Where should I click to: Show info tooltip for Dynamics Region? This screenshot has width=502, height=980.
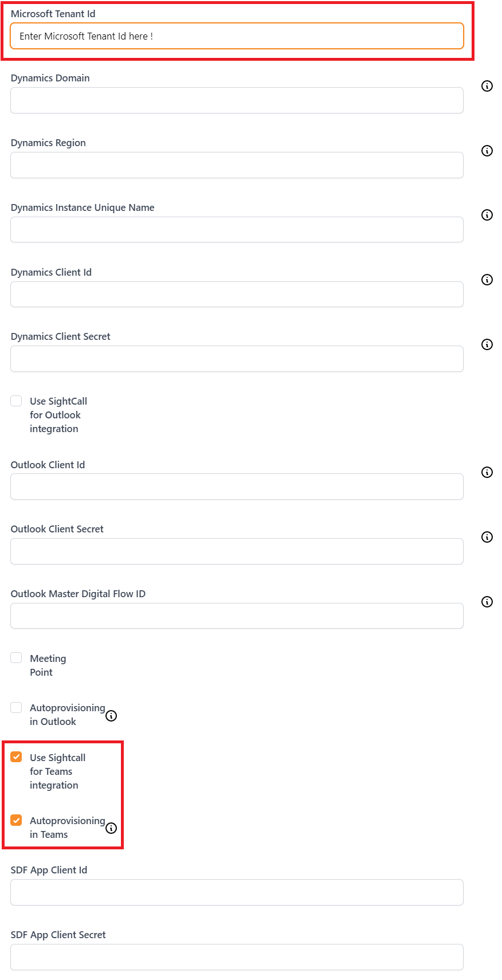[x=487, y=151]
